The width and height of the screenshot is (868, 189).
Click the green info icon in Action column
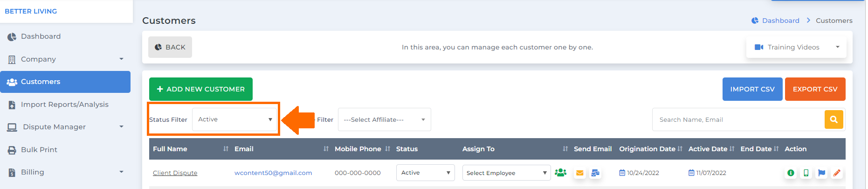pyautogui.click(x=791, y=173)
